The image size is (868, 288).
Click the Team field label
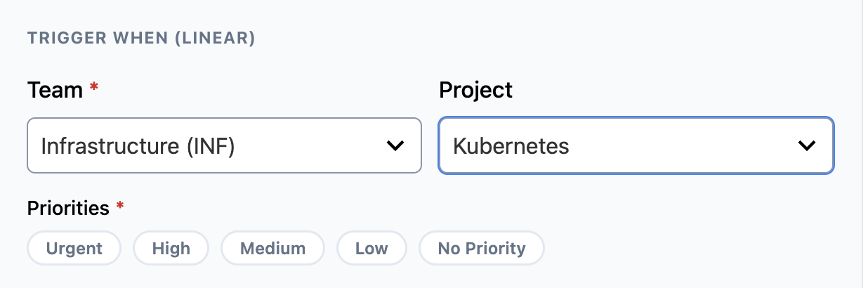[x=55, y=90]
